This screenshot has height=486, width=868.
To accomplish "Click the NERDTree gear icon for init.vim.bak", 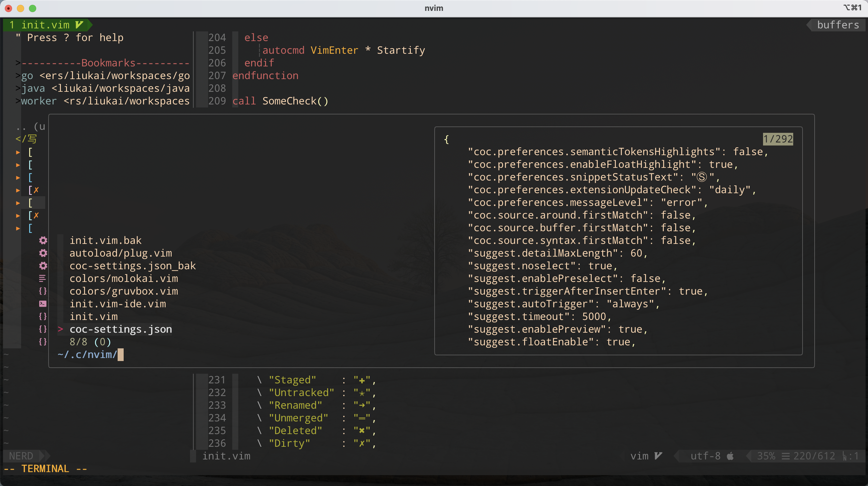I will [42, 241].
